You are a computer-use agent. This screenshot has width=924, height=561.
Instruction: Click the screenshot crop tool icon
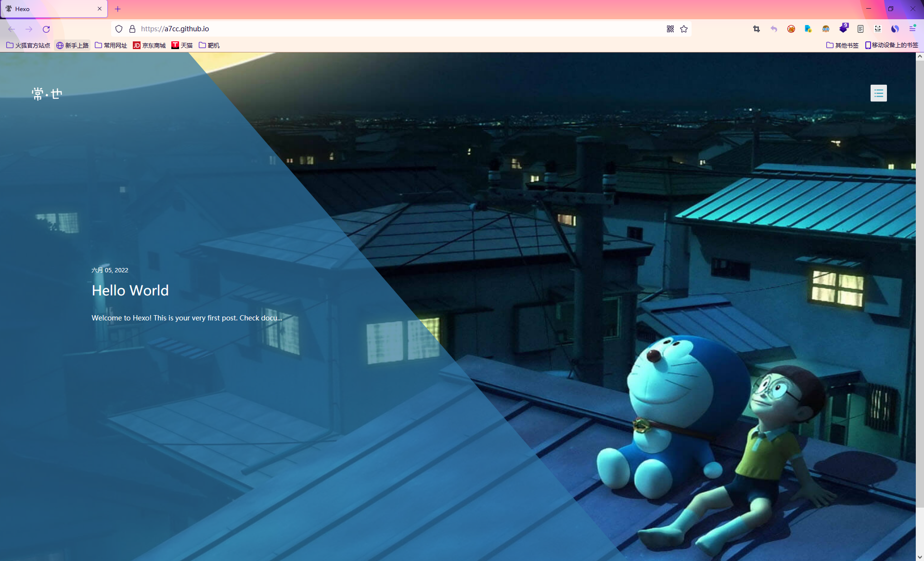pos(757,29)
